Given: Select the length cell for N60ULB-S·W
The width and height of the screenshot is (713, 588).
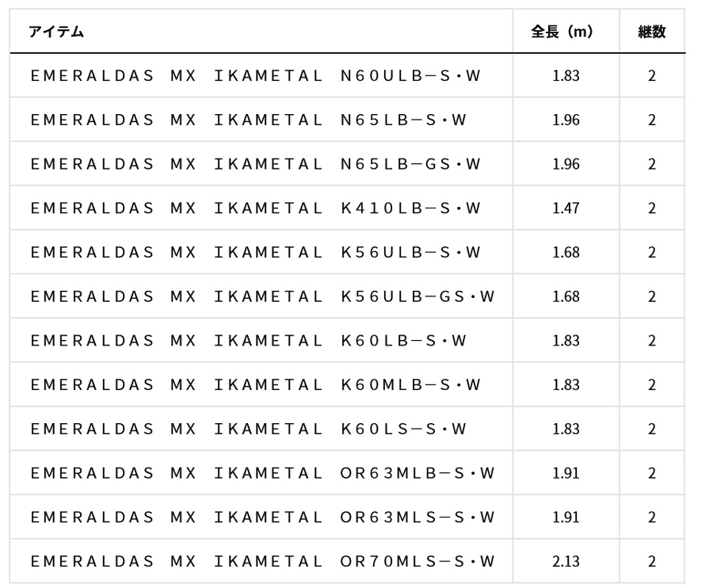Looking at the screenshot, I should [x=566, y=76].
